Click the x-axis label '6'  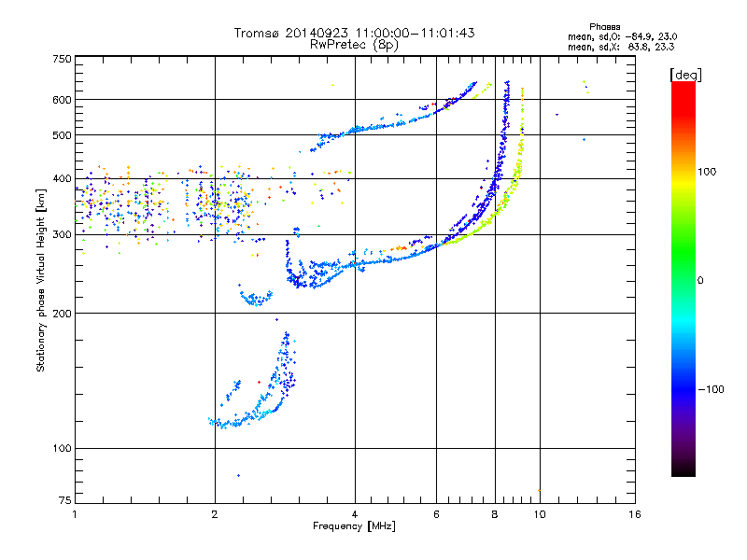tap(436, 514)
